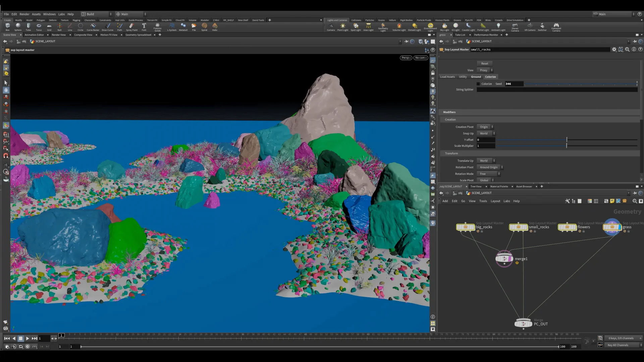Toggle Persp camera menu in viewport
644x362 pixels.
pyautogui.click(x=406, y=58)
